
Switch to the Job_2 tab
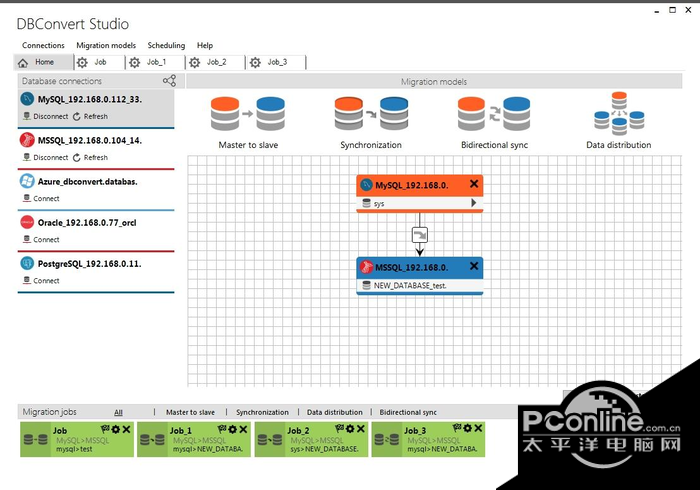coord(216,62)
